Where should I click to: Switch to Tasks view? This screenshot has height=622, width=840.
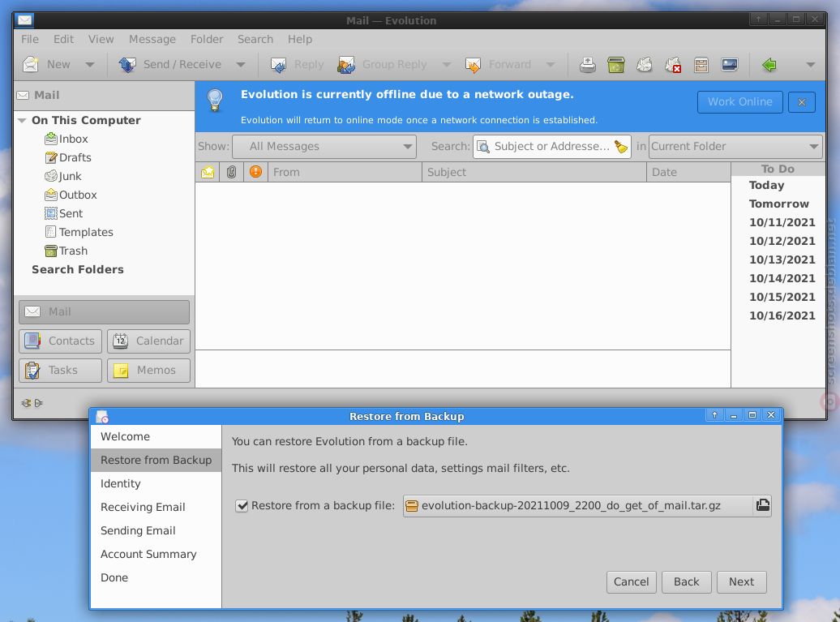(60, 371)
